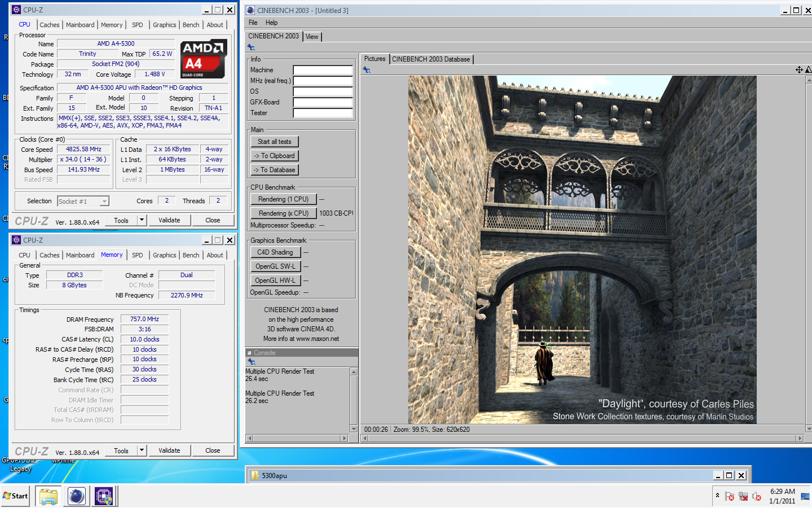Click Tools button in top CPU-Z
812x508 pixels.
coord(121,220)
